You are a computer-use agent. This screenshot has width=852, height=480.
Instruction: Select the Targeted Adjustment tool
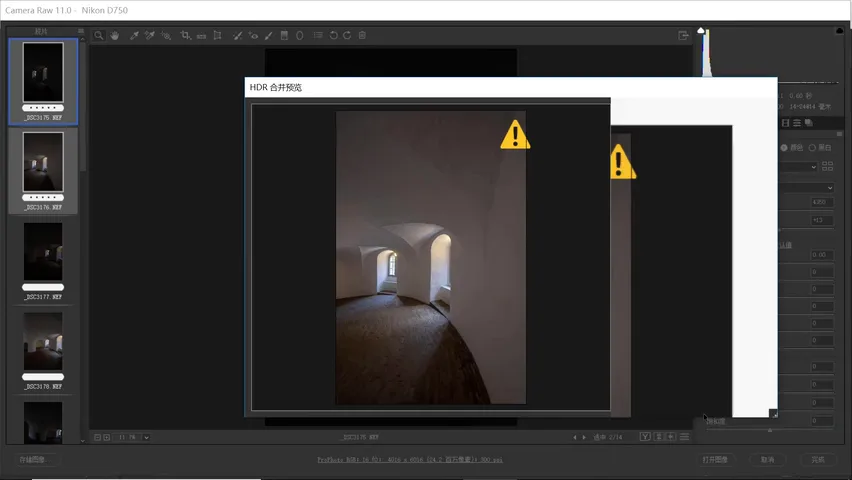166,35
